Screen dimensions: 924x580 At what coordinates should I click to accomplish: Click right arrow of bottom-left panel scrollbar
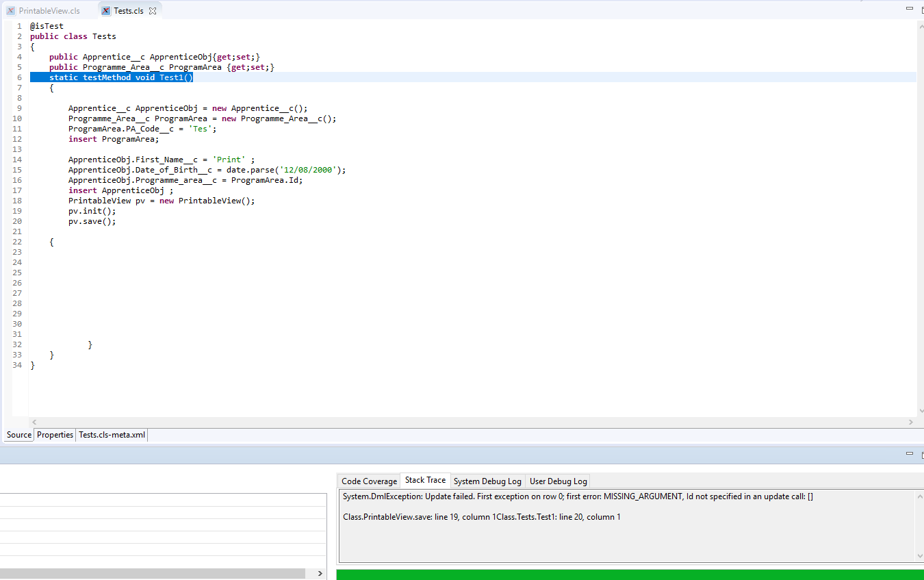click(x=320, y=573)
